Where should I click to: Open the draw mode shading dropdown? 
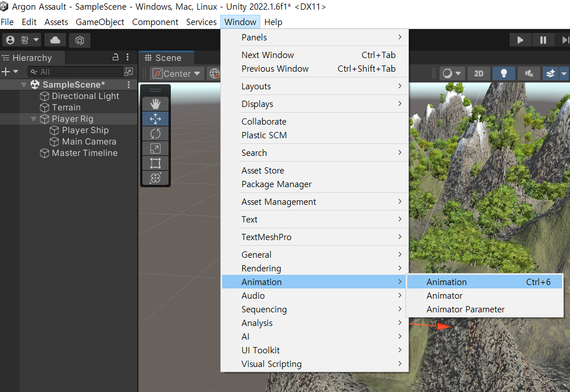coord(452,74)
